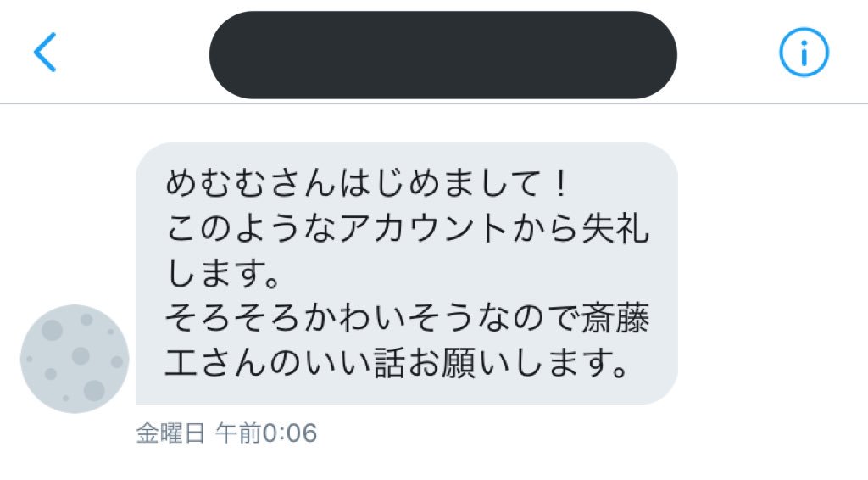Click the short line します。 in the bubble

(225, 273)
